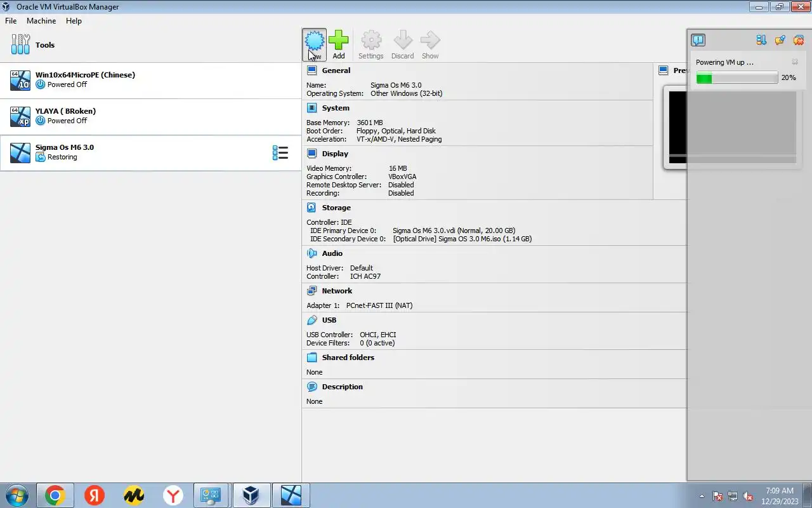Click the Display monitor icon

point(311,154)
